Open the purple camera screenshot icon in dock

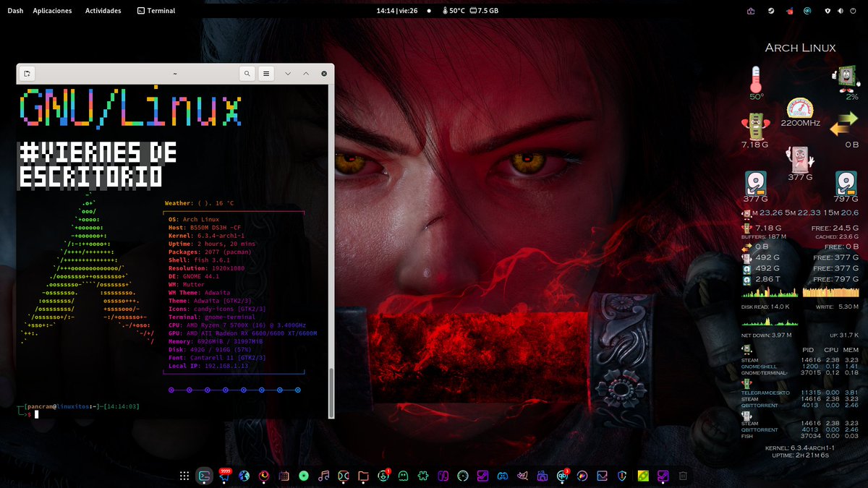pos(542,476)
